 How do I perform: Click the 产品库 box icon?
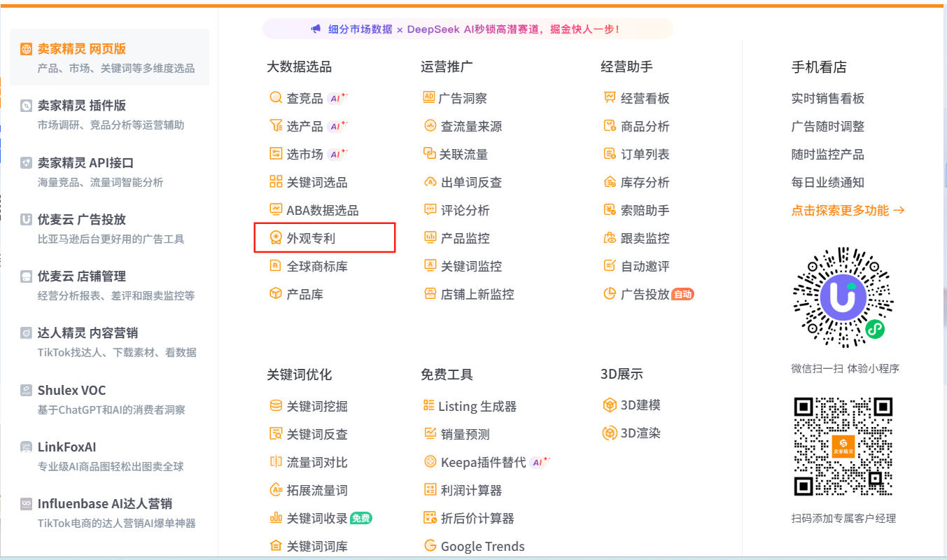(276, 294)
